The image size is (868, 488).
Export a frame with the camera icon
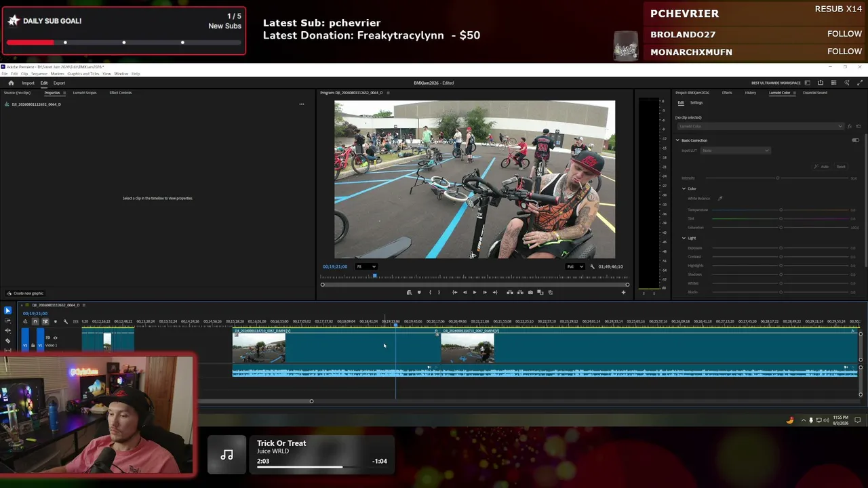[x=530, y=292]
